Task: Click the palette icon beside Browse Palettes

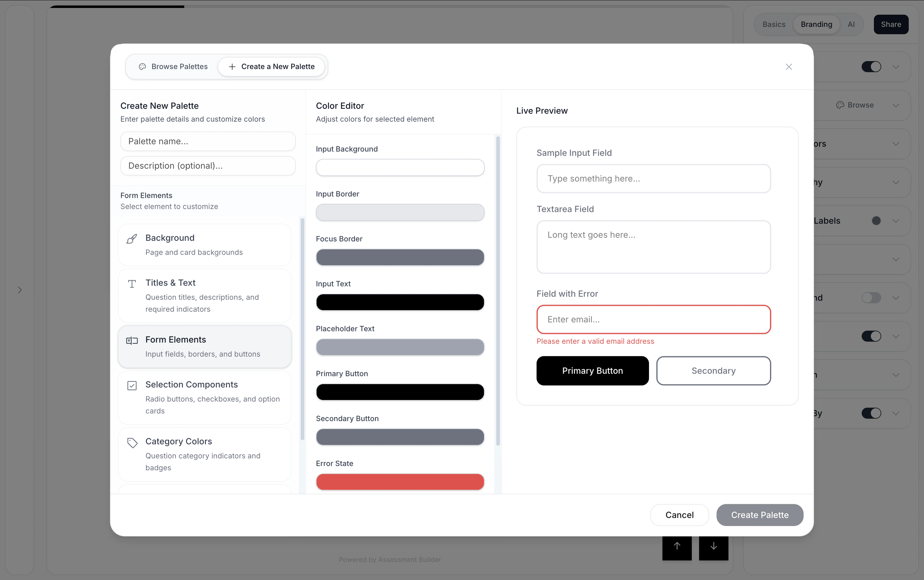Action: [x=141, y=66]
